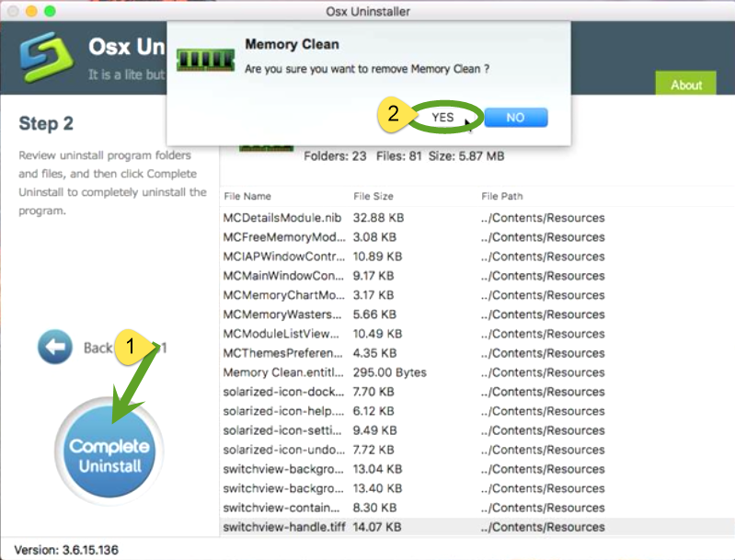Click the Files: 81 summary text
Viewport: 735px width, 560px height.
399,156
